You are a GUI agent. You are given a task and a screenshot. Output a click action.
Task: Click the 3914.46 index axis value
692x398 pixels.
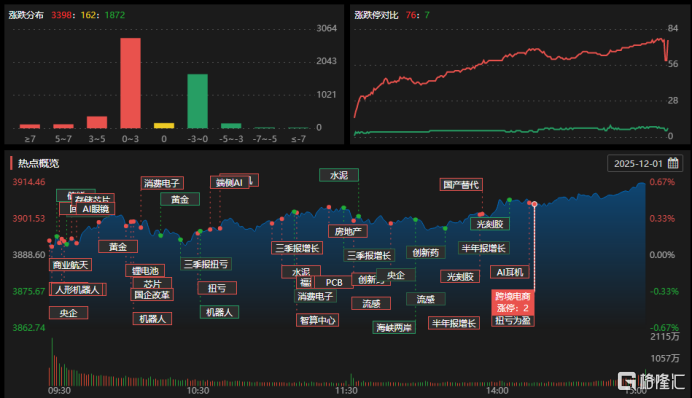pyautogui.click(x=29, y=182)
